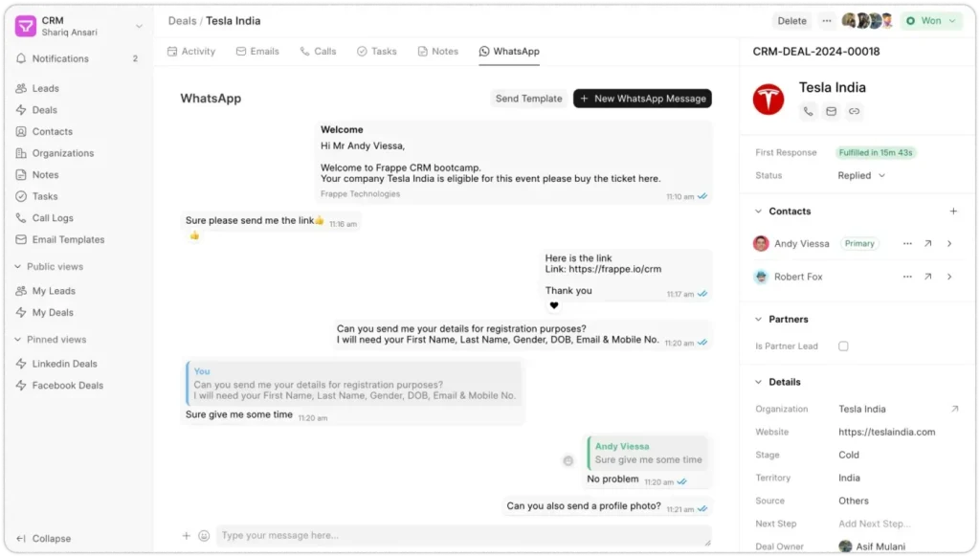Click the link icon under Tesla India
The image size is (980, 557).
(855, 112)
